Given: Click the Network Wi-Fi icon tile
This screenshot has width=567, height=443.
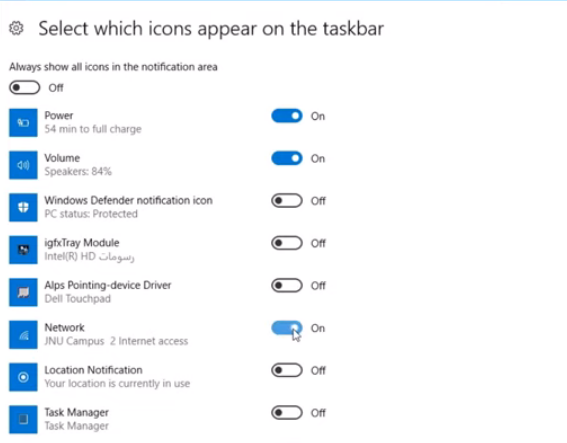Looking at the screenshot, I should (23, 335).
